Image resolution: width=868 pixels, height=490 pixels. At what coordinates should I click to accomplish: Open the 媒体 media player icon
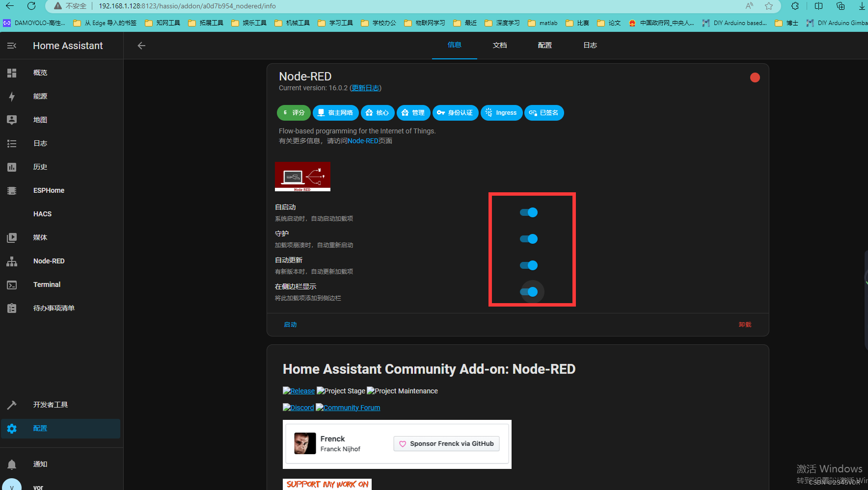point(12,237)
